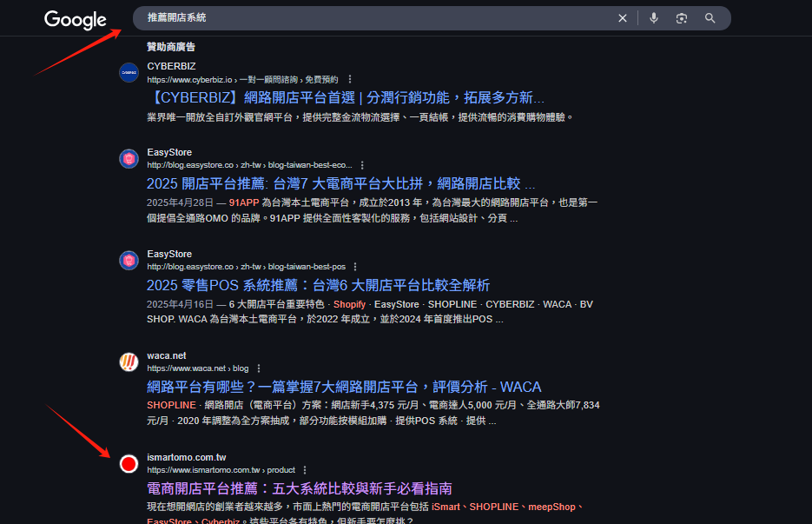Click the highlighted 91APP keyword
812x524 pixels.
tap(244, 202)
